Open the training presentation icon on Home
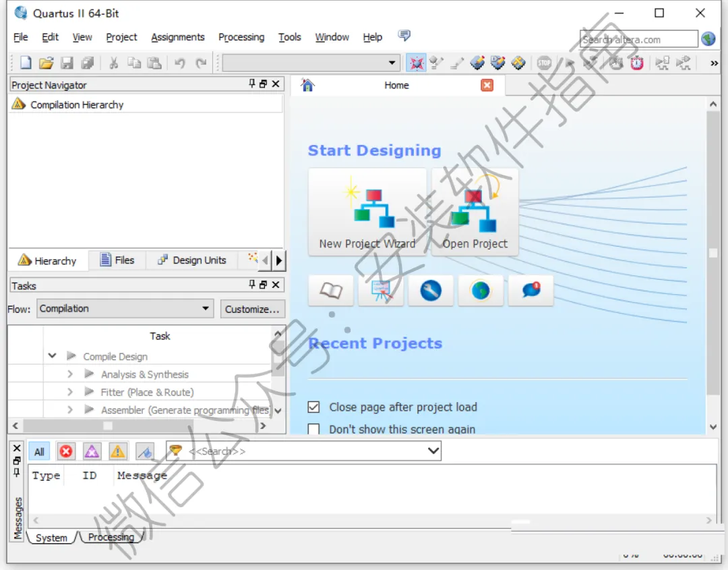This screenshot has height=570, width=728. coord(381,291)
